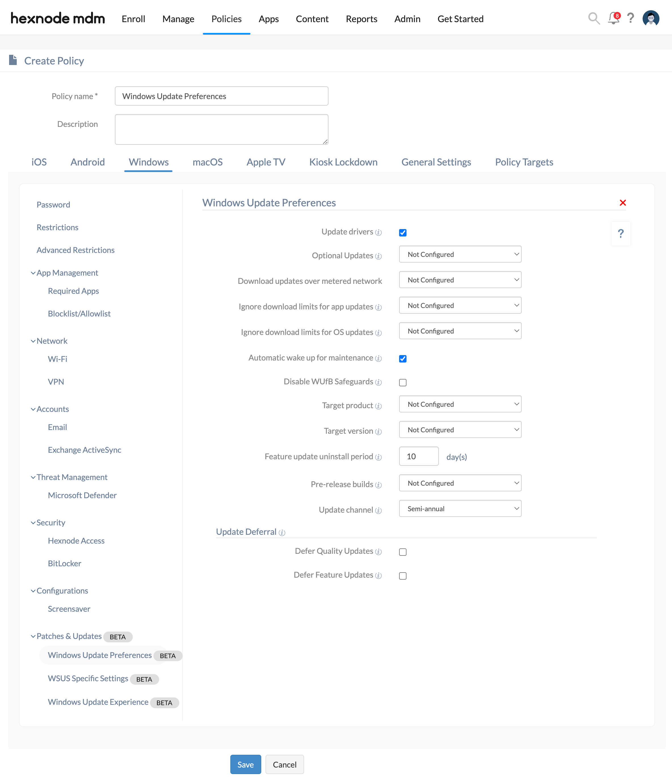Screen dimensions: 672x784
Task: Switch to the Kiosk Lockdown tab
Action: pos(343,162)
